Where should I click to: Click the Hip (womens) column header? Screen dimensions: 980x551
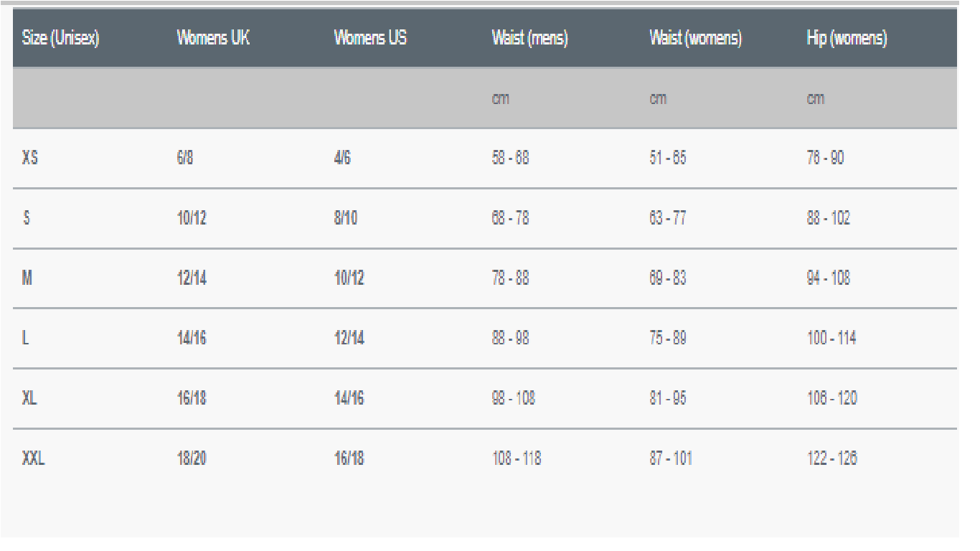(847, 39)
